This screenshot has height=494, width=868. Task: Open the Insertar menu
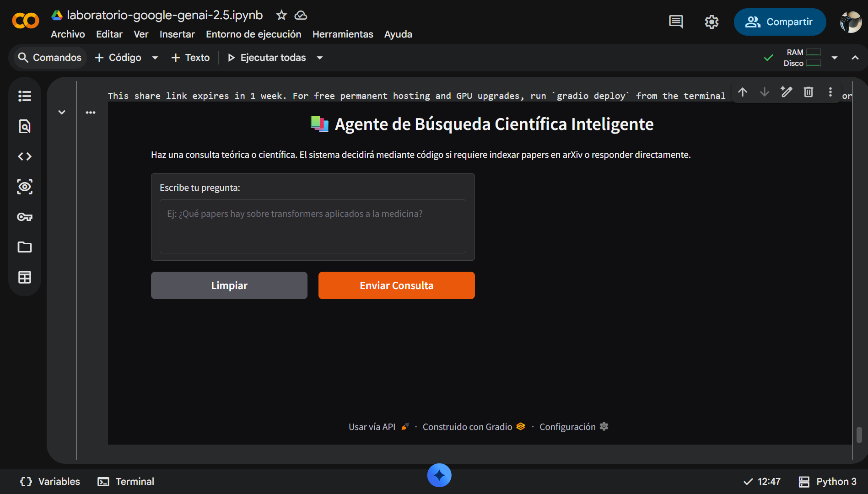coord(177,34)
